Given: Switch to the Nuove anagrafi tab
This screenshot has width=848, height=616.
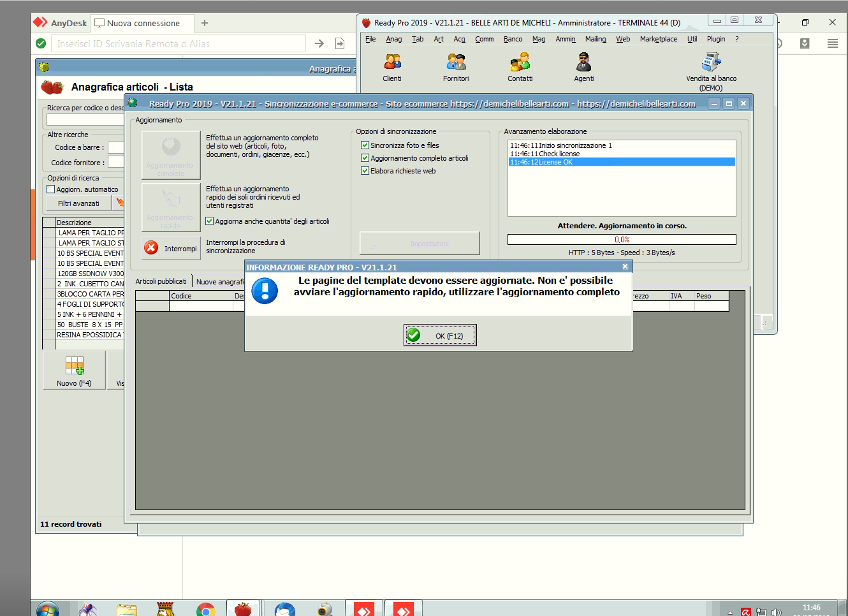Looking at the screenshot, I should [220, 282].
